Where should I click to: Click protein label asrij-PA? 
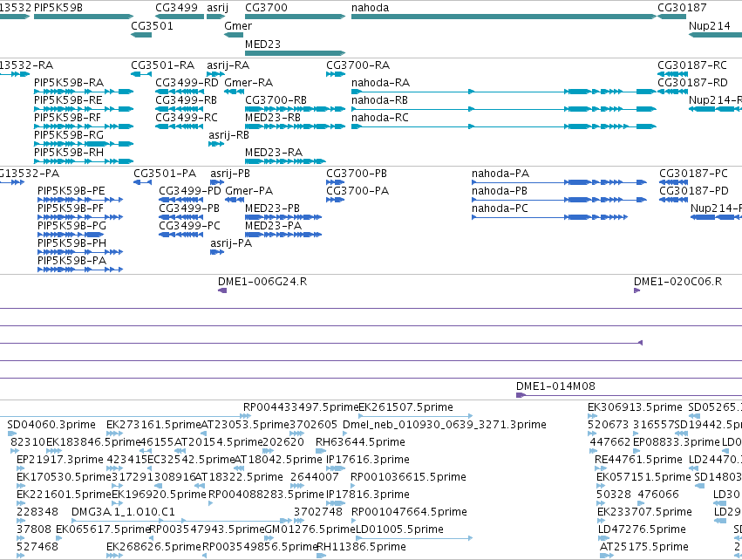click(231, 243)
